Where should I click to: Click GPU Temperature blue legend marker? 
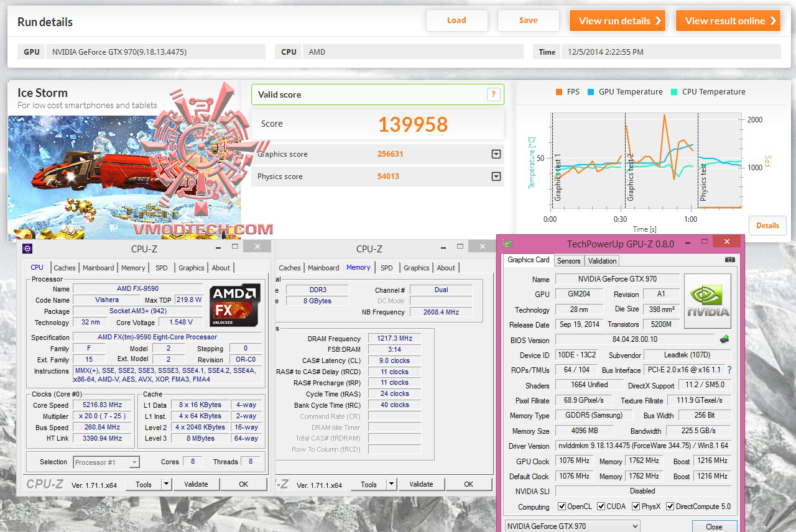(x=590, y=91)
